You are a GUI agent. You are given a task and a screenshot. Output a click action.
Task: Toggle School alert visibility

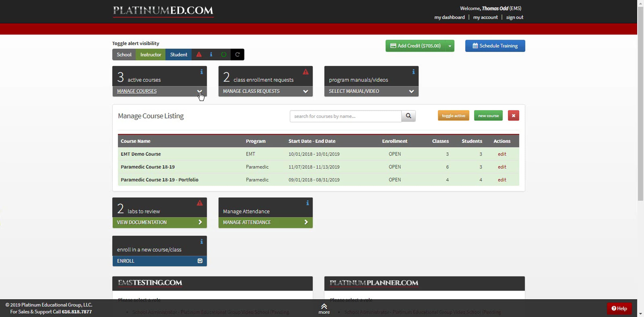coord(124,54)
